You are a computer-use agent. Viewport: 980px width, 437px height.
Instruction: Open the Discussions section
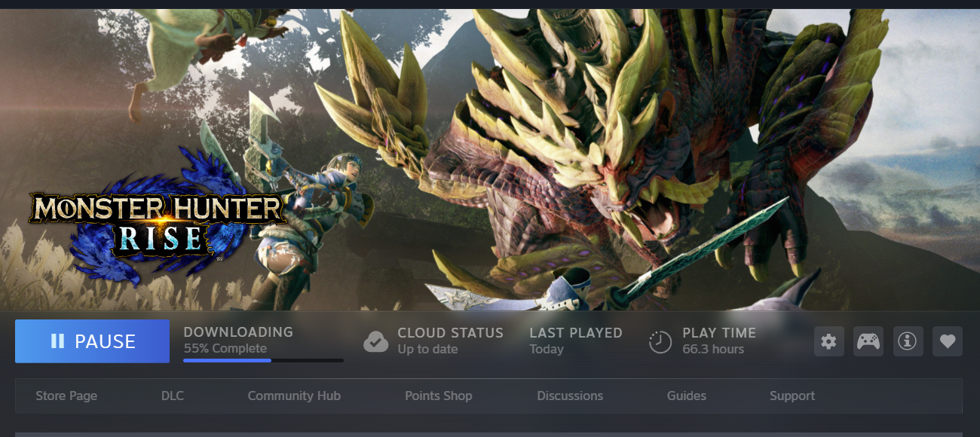click(570, 396)
